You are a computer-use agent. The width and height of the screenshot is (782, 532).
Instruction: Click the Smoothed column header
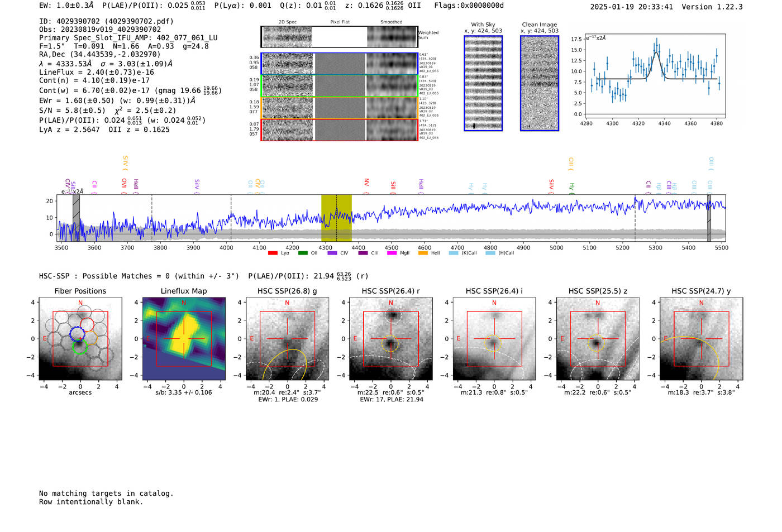(392, 22)
